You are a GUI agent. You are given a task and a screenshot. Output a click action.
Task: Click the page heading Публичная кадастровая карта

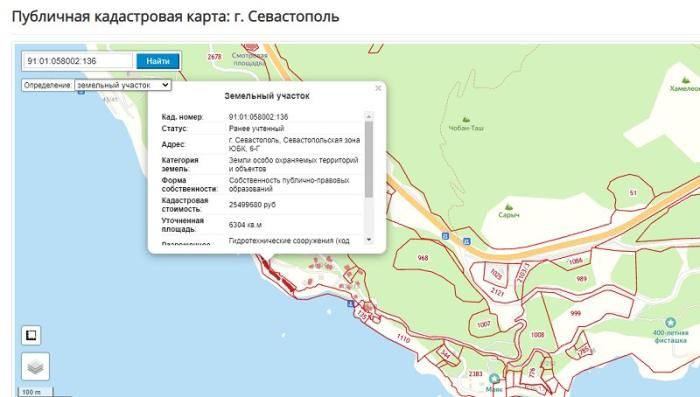(175, 17)
